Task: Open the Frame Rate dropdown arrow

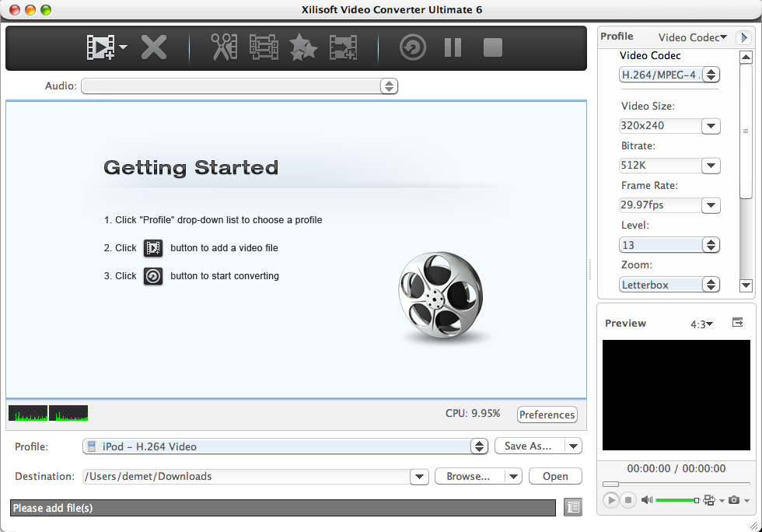Action: (x=711, y=205)
